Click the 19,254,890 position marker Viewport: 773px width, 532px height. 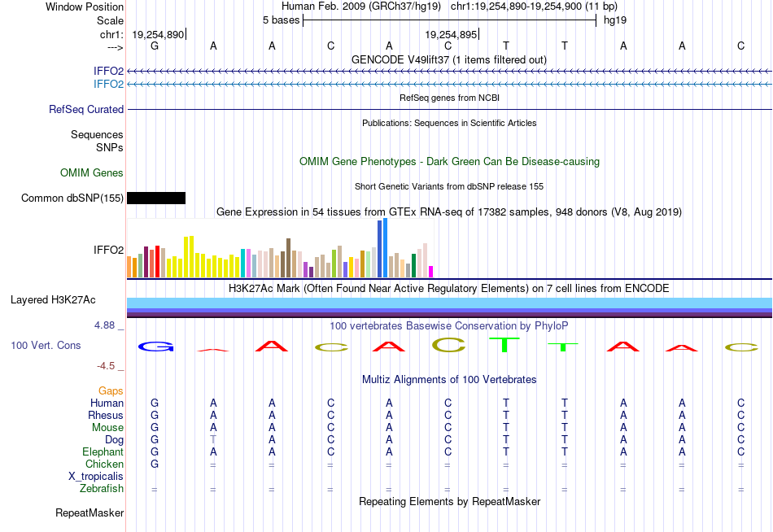click(x=158, y=34)
